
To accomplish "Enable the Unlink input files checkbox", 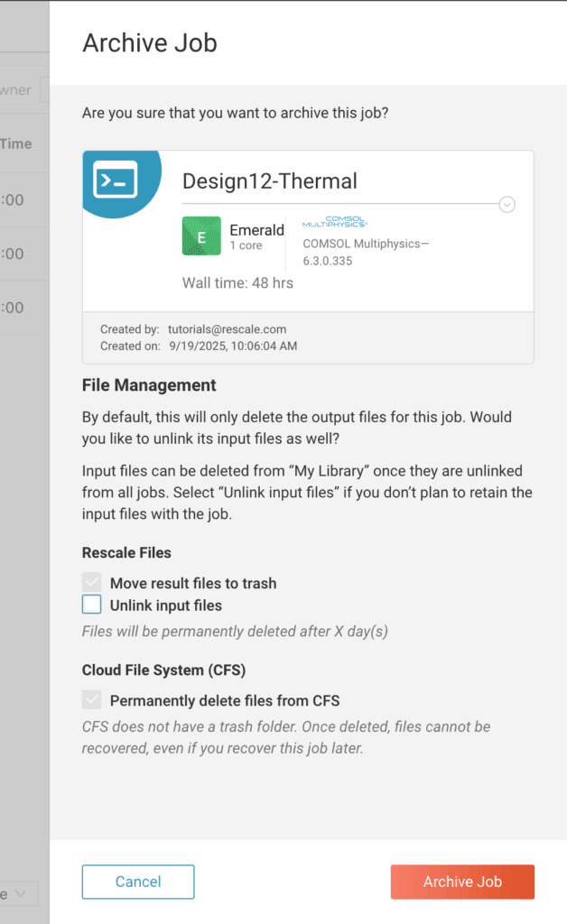I will pyautogui.click(x=92, y=605).
